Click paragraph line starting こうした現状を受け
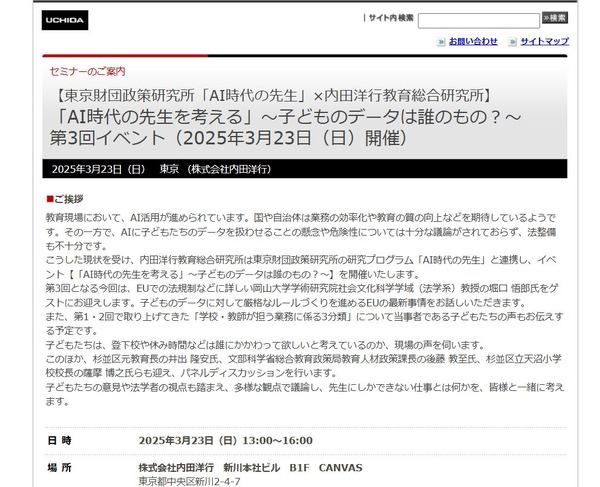The width and height of the screenshot is (600, 487). coord(301,260)
